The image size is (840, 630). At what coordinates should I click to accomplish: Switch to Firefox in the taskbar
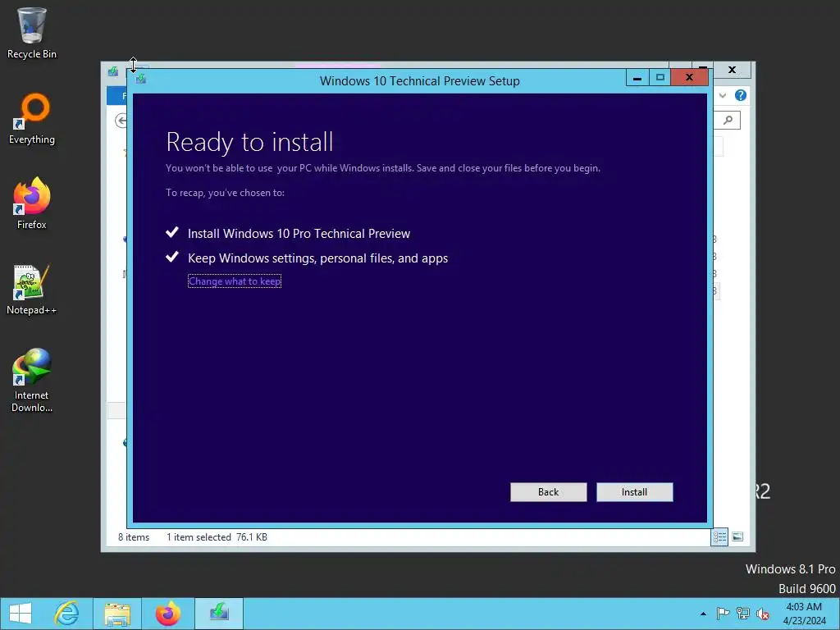(x=167, y=614)
